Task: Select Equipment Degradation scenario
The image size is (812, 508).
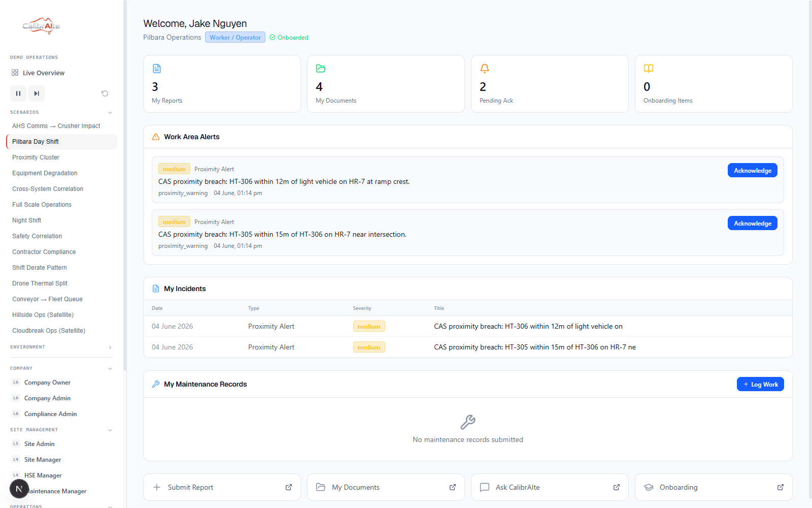Action: tap(61, 173)
